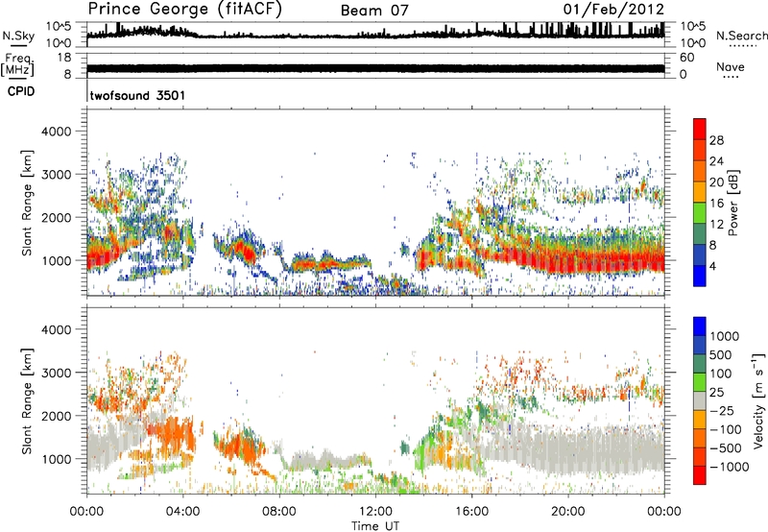This screenshot has width=768, height=532.
Task: Click the Slant Range axis title of the Power panel
Action: pos(27,203)
